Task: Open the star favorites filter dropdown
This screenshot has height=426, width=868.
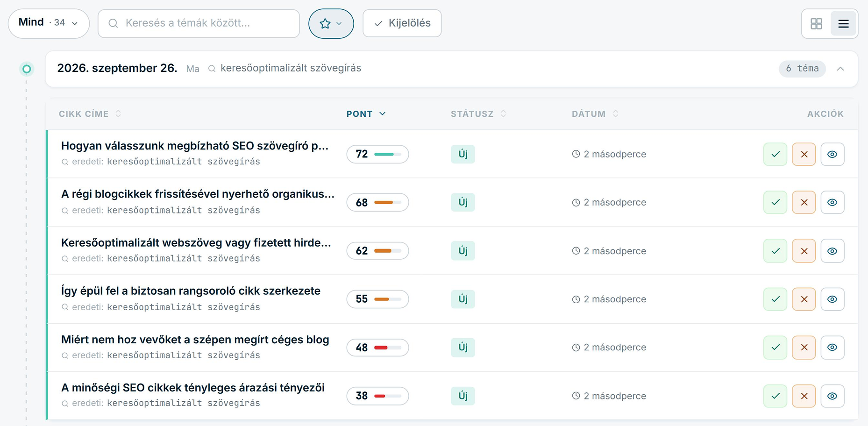Action: pyautogui.click(x=331, y=23)
